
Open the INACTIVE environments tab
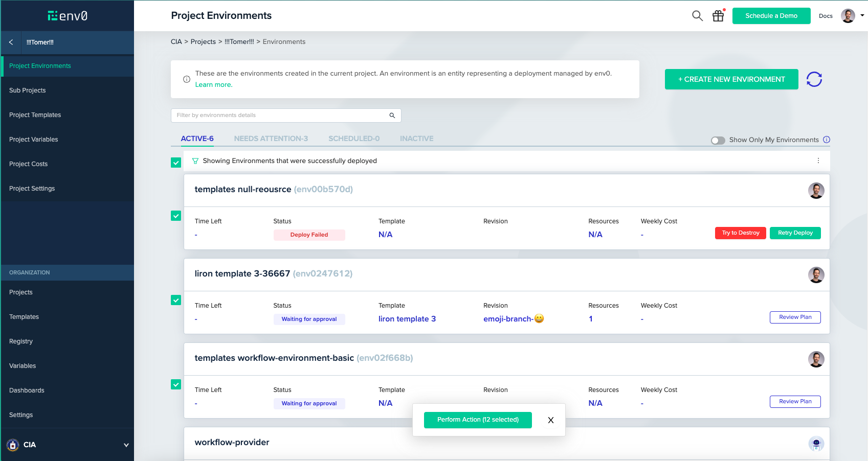tap(416, 138)
